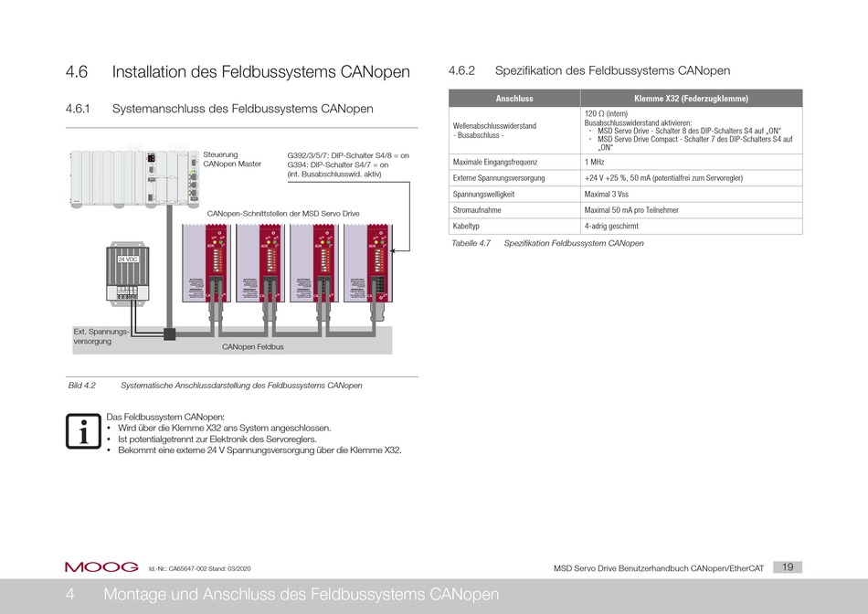The height and width of the screenshot is (614, 868).
Task: Click the "Spannungswelligkeit" table cell
Action: [x=514, y=195]
